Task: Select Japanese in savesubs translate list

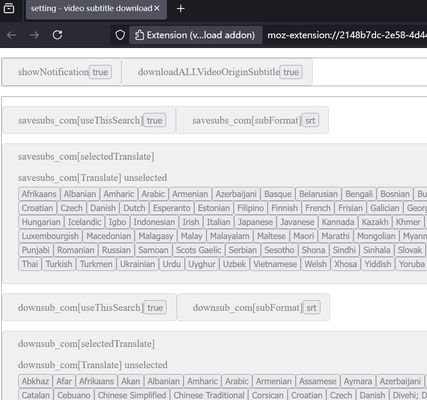Action: [255, 222]
